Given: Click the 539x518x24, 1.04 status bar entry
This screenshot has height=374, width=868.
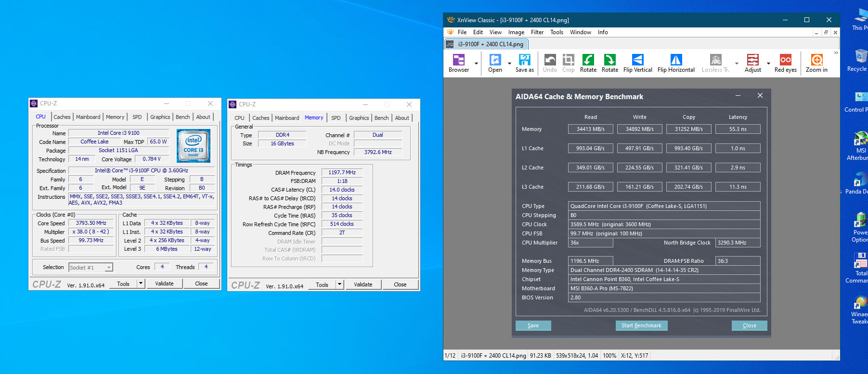Looking at the screenshot, I should click(577, 356).
